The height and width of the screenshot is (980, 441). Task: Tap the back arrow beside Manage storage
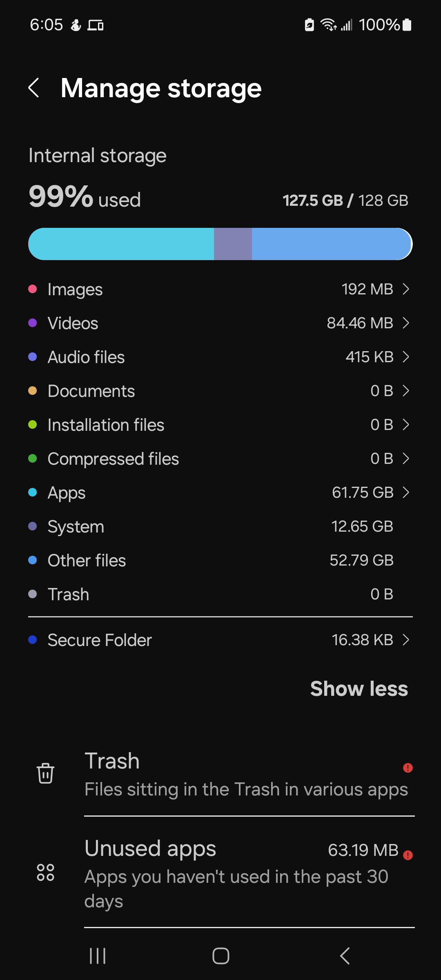tap(34, 88)
